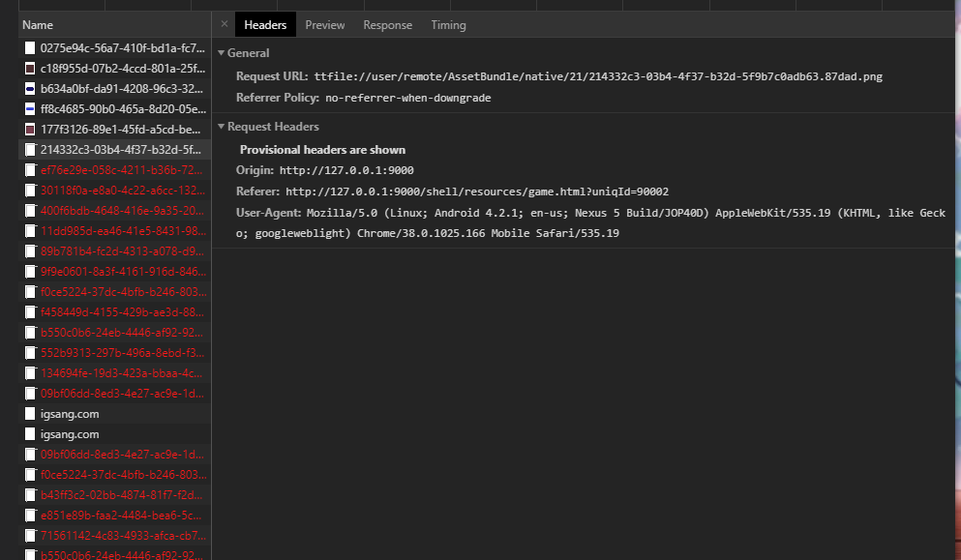Click the image icon next to b634a0bf

pyautogui.click(x=30, y=88)
